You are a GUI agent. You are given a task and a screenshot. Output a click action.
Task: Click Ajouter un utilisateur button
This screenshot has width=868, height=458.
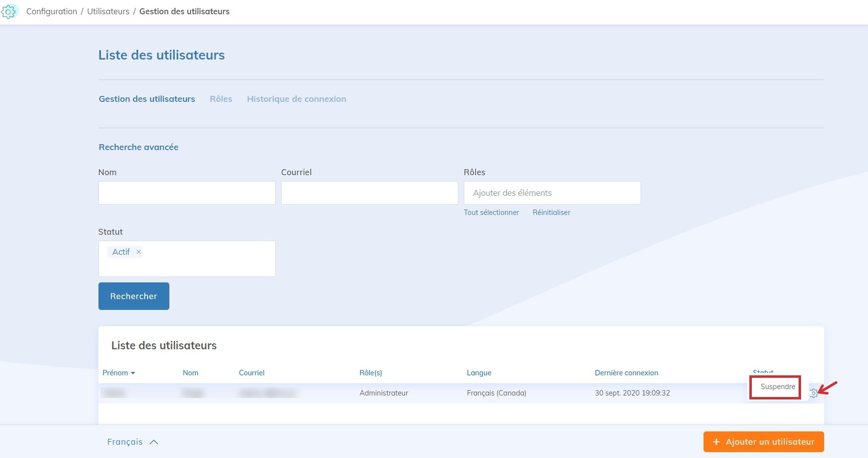(763, 442)
